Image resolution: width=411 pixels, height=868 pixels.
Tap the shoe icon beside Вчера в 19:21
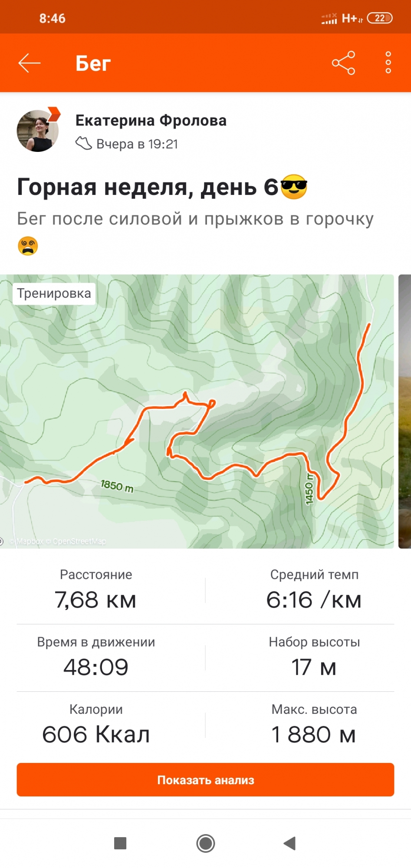83,144
